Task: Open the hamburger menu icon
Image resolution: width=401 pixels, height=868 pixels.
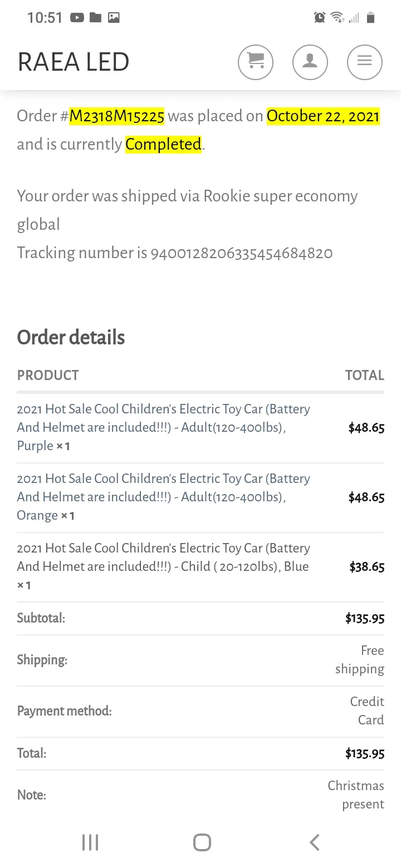Action: click(365, 62)
